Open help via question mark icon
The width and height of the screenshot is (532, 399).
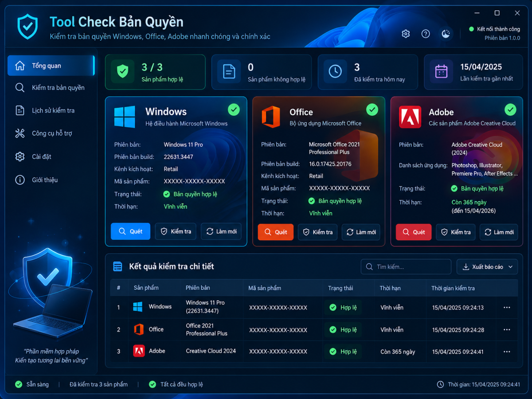tap(426, 34)
